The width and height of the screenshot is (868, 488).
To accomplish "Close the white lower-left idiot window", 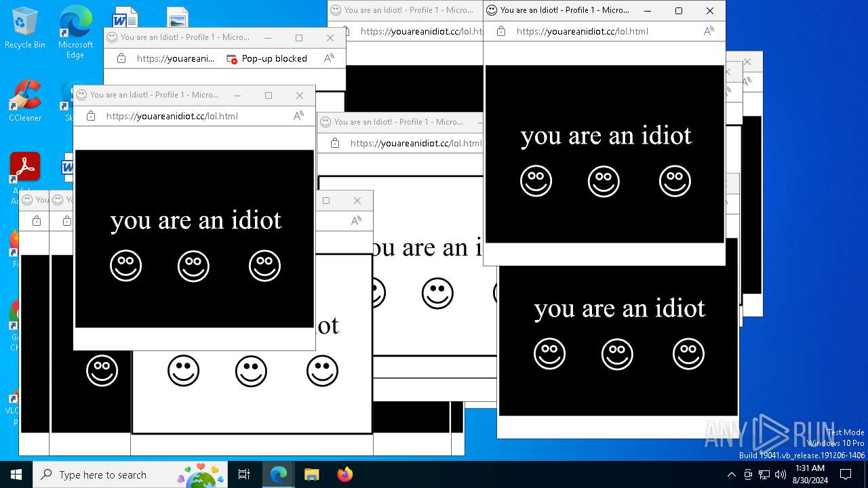I will [357, 201].
